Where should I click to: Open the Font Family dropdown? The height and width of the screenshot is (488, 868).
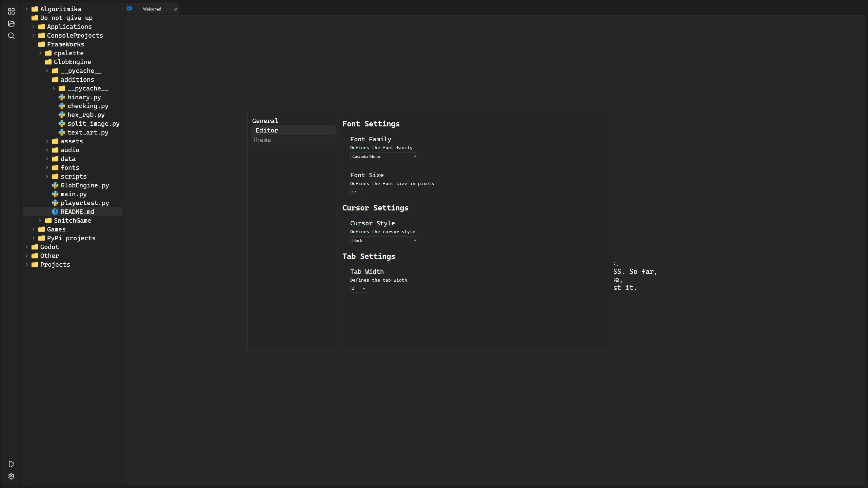(384, 157)
